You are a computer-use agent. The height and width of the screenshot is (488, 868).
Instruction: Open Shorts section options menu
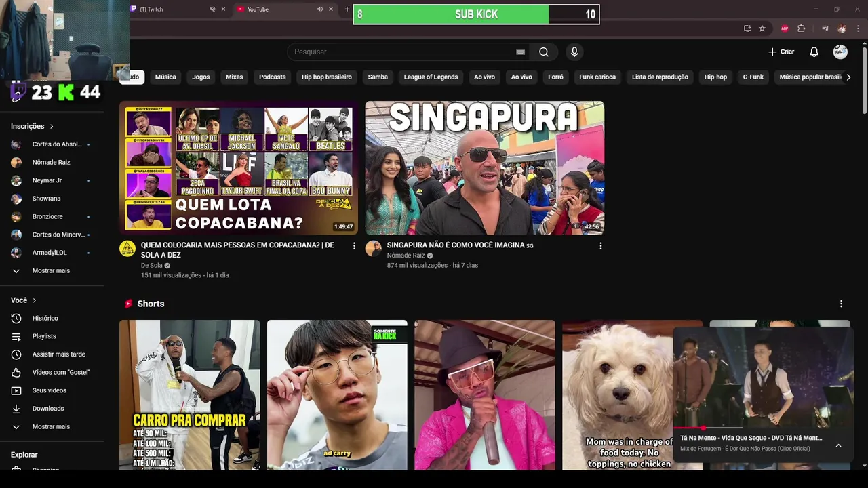(841, 304)
